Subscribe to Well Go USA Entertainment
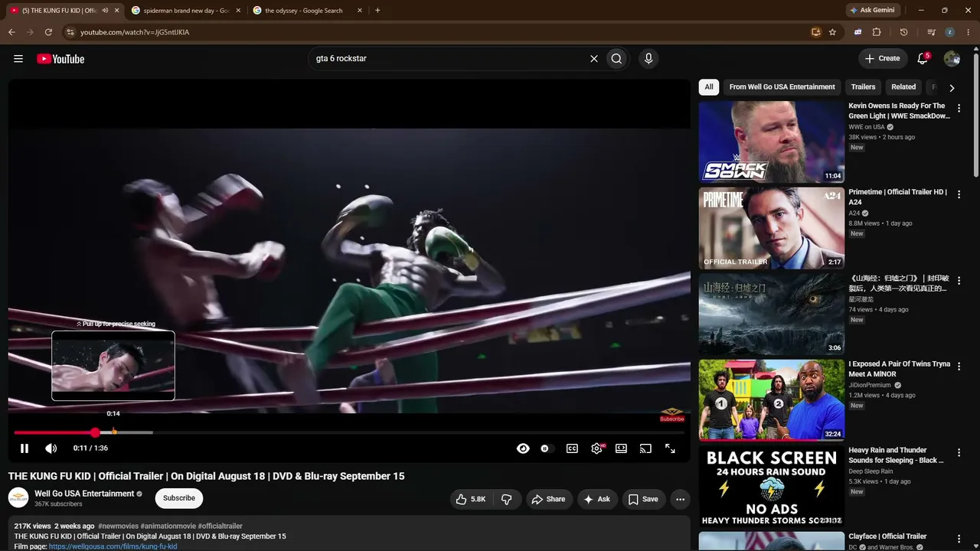 tap(179, 498)
